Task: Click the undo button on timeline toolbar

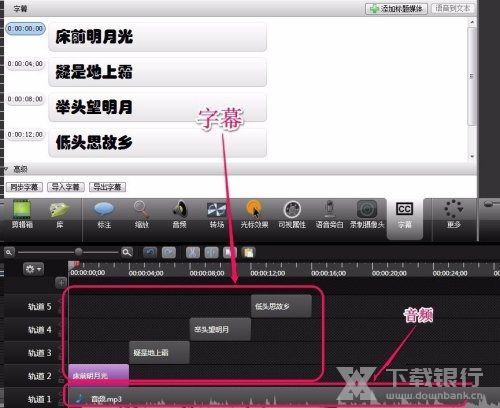Action: click(x=150, y=252)
